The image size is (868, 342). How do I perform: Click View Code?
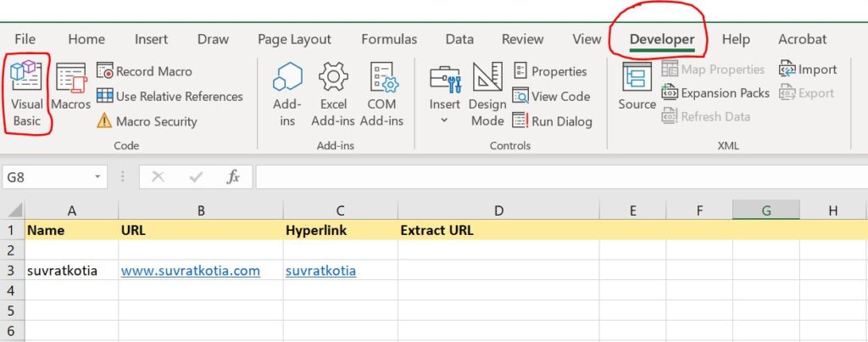coord(551,97)
